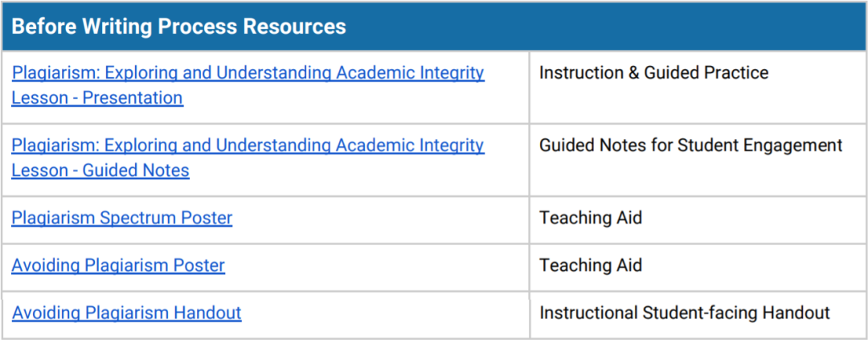Click 'Teaching Aid' beside Plagiarism Spectrum Poster
Screen dimensions: 868x340
591,218
